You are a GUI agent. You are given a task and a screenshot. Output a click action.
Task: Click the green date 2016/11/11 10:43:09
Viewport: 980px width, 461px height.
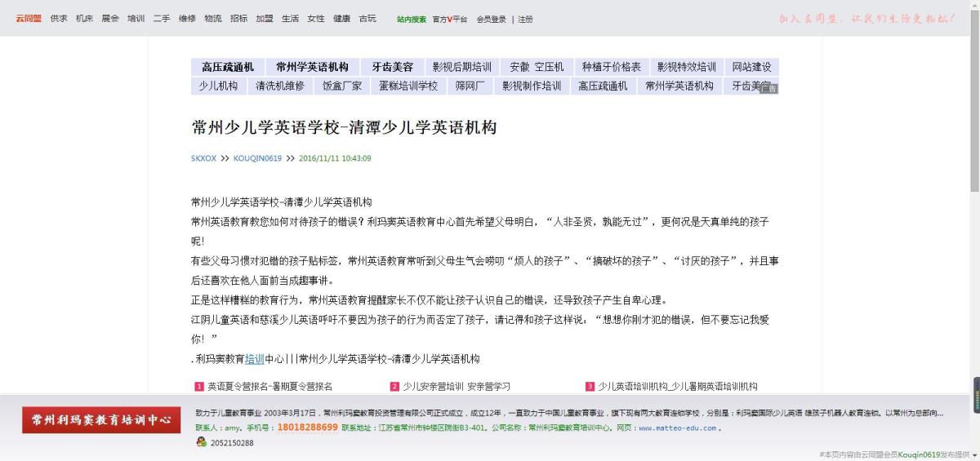tap(335, 158)
